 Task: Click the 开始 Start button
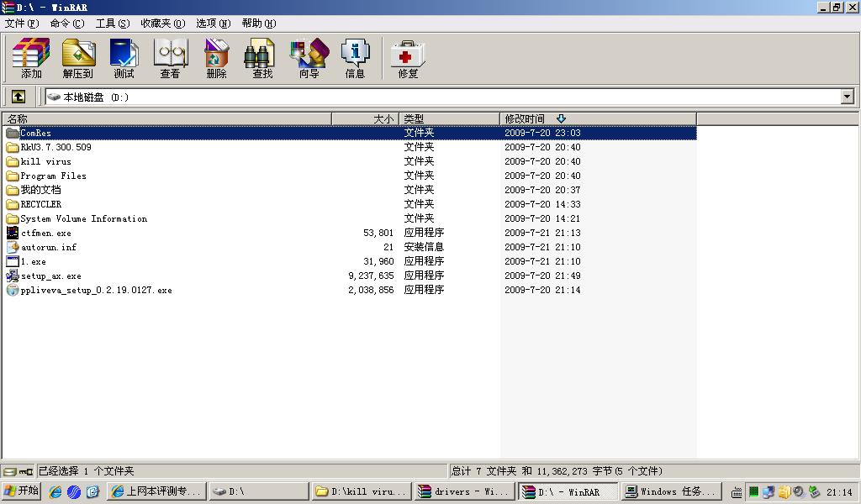click(x=21, y=491)
